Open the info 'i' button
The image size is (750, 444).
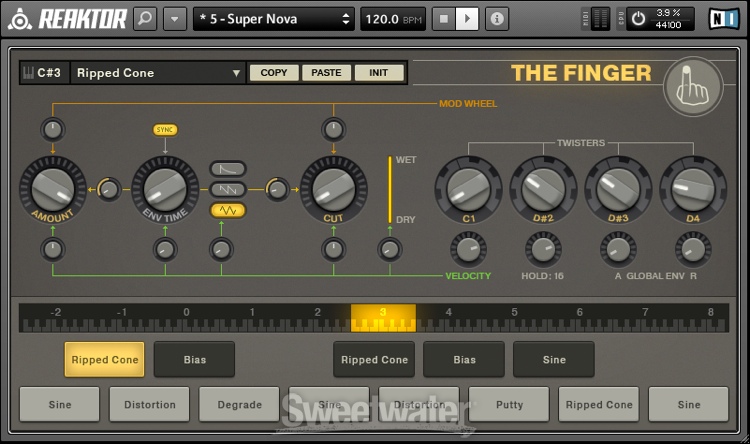pos(497,19)
